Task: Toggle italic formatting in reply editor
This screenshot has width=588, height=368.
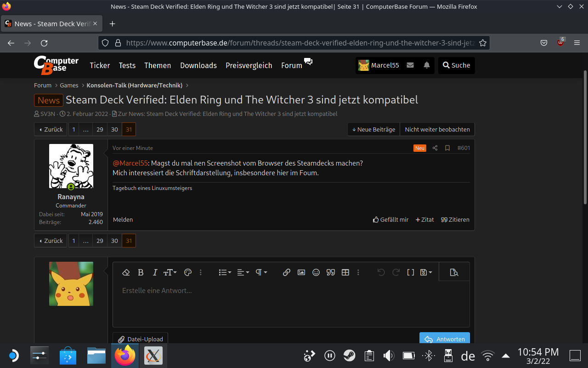Action: tap(155, 272)
